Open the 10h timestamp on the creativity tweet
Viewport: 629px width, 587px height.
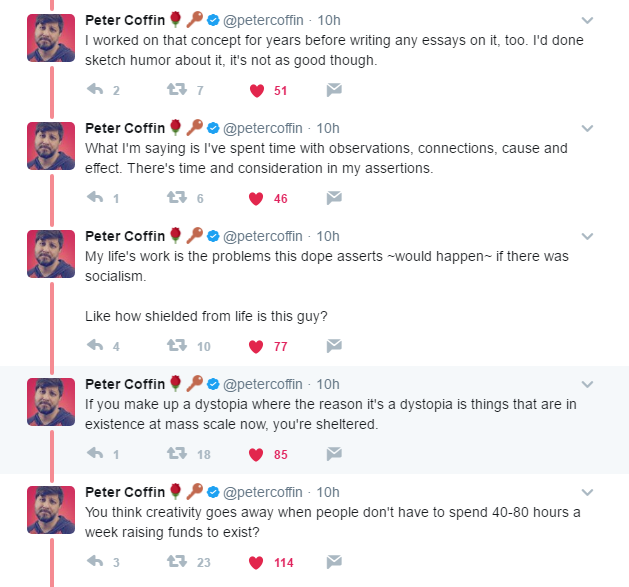[328, 492]
